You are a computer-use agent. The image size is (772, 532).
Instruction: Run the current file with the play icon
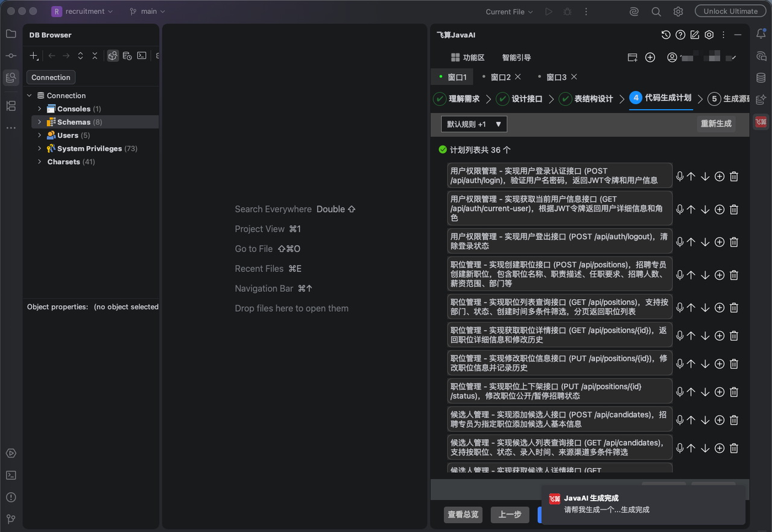point(548,11)
